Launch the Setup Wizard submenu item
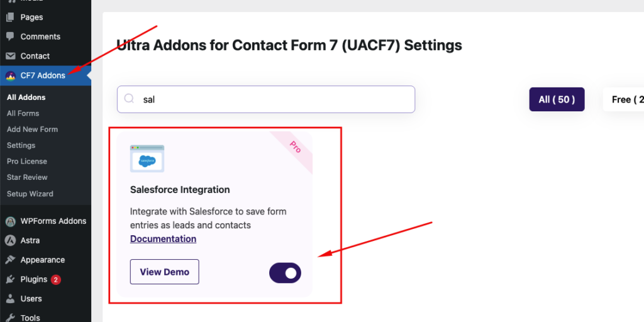 [x=30, y=194]
